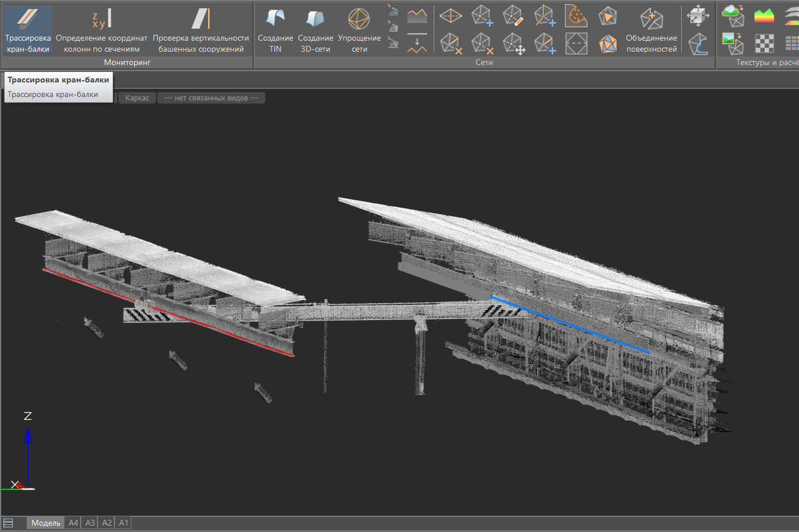Click the blue crane beam line
799x532 pixels.
pos(569,324)
